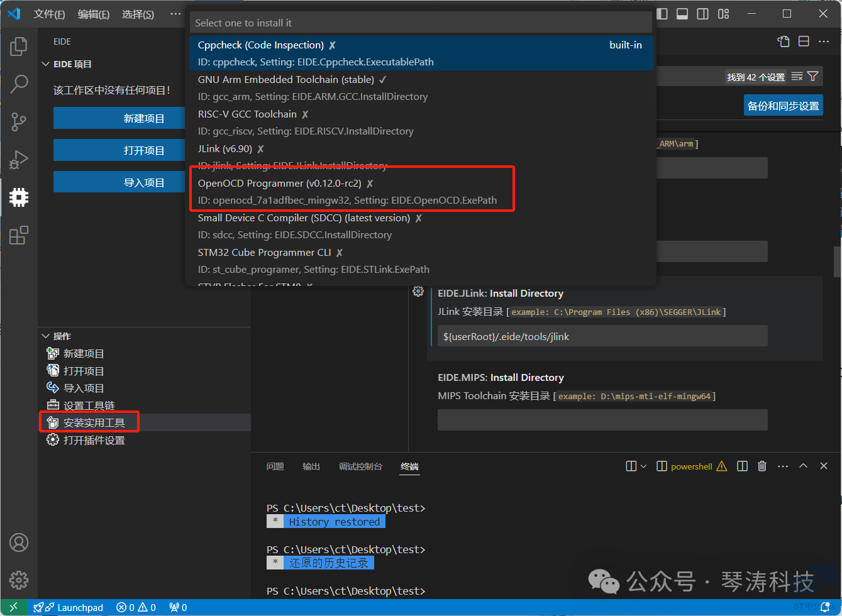Open the EIDE chip icon view
Viewport: 842px width, 616px height.
coord(19,197)
